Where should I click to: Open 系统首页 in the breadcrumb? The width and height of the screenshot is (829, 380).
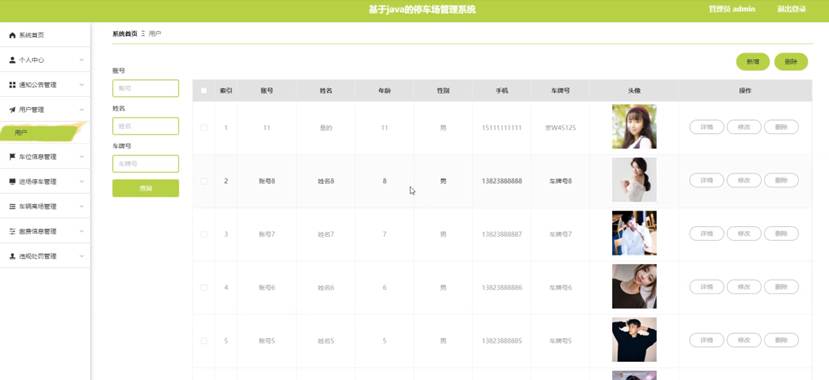[x=125, y=34]
